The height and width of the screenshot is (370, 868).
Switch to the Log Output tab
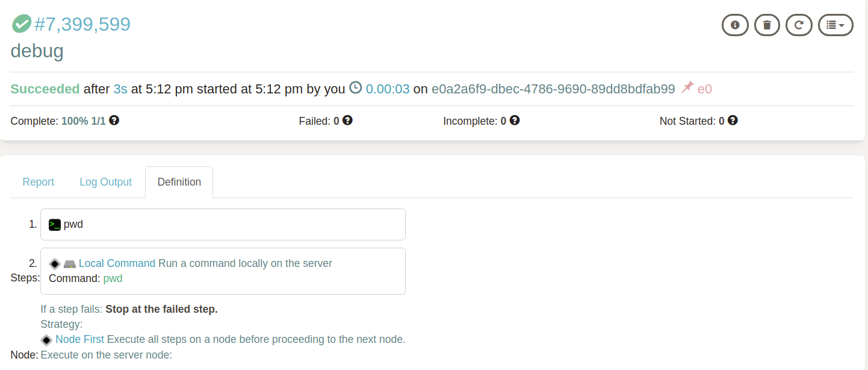pos(105,181)
